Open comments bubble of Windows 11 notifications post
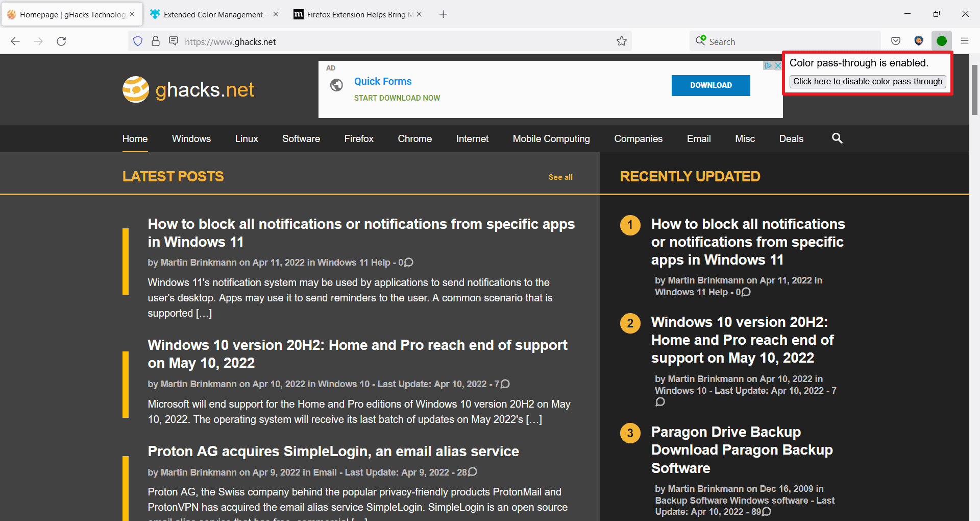This screenshot has width=980, height=521. (x=408, y=263)
